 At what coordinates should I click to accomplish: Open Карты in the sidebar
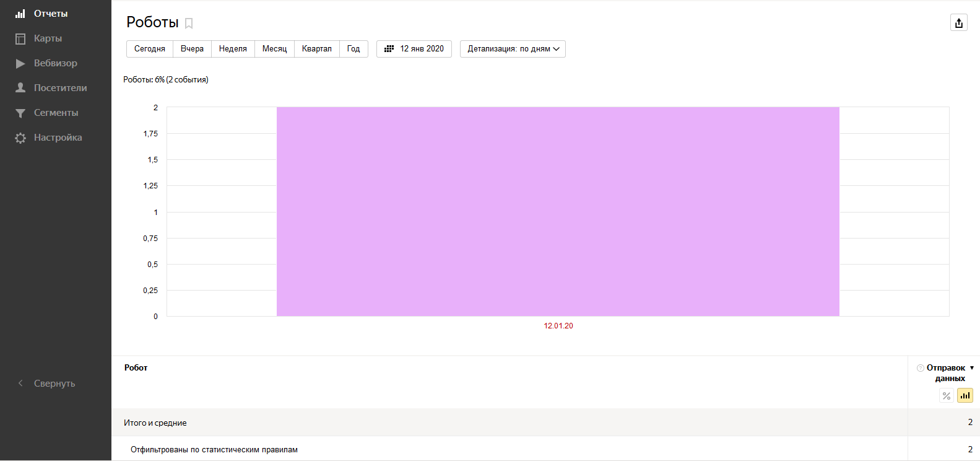(x=48, y=38)
